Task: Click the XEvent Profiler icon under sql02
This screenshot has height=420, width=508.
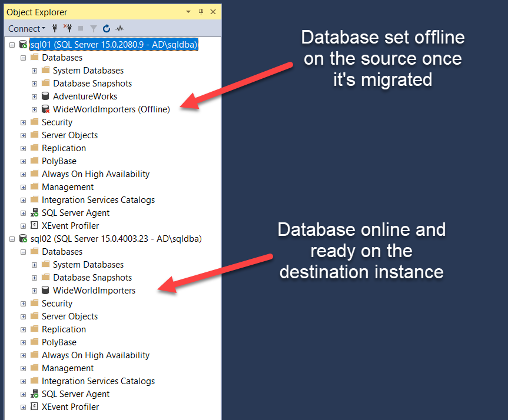Action: click(34, 406)
